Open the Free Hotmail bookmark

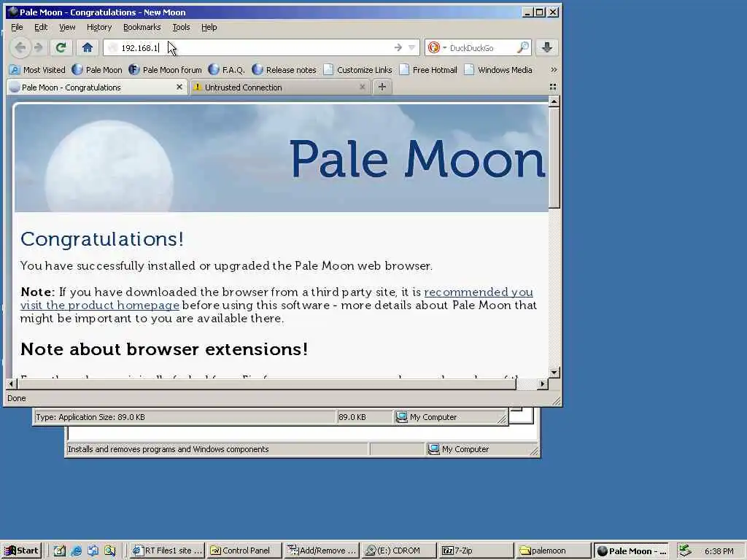click(x=428, y=69)
